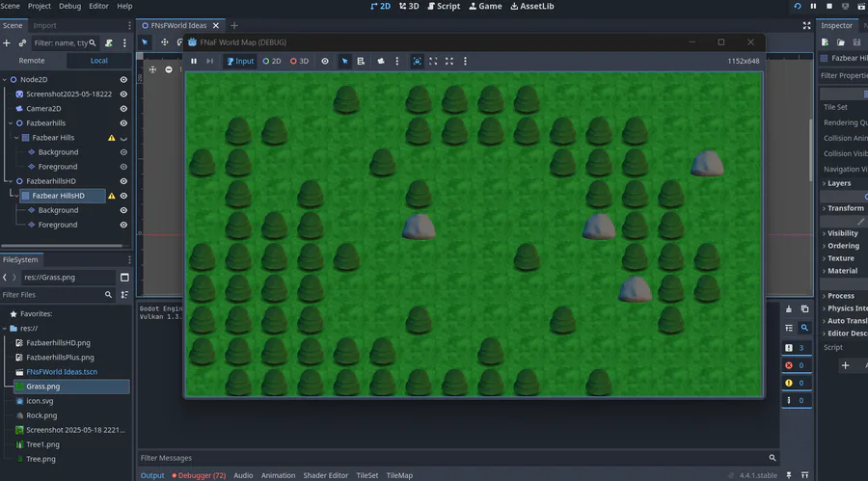The width and height of the screenshot is (868, 481).
Task: Open the Debug menu
Action: click(x=69, y=6)
